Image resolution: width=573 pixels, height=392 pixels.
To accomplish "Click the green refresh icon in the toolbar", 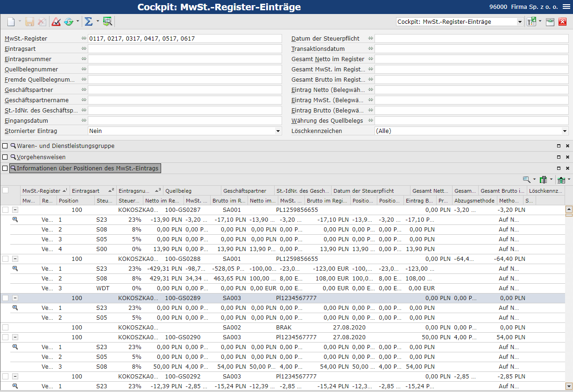I will coord(69,21).
